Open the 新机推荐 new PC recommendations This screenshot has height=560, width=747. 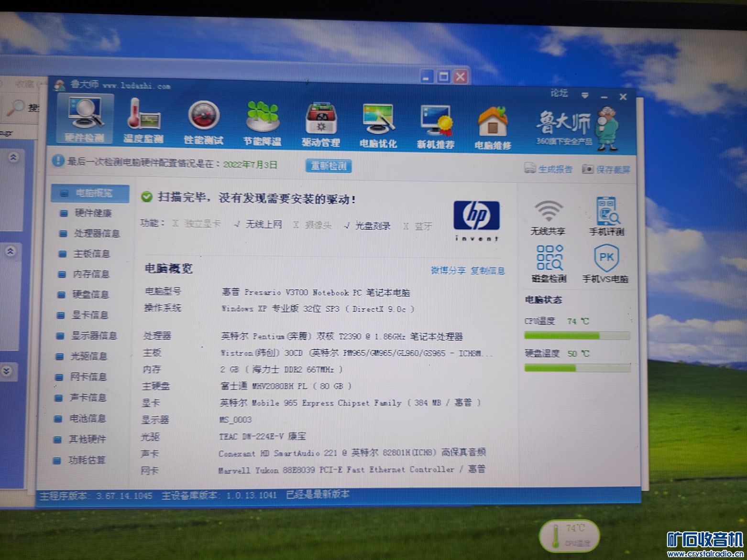pos(435,127)
